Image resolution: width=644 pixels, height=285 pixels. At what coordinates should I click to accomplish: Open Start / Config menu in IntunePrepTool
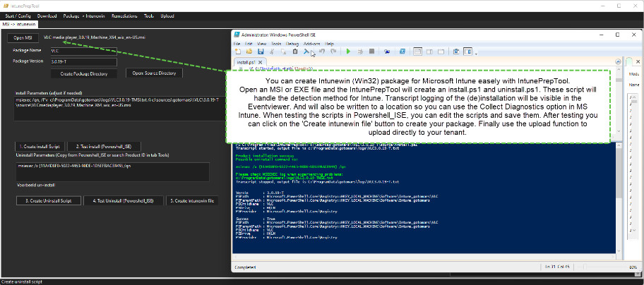coord(17,16)
